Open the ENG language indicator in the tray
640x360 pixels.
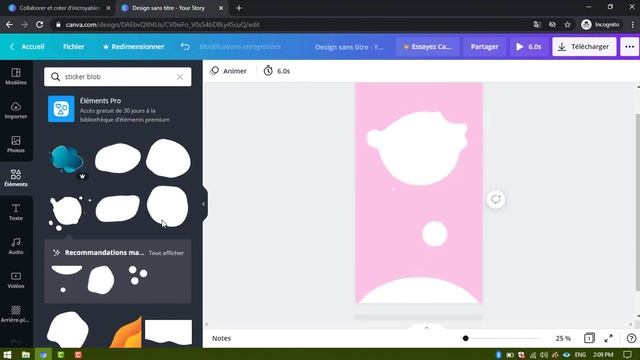pyautogui.click(x=580, y=355)
